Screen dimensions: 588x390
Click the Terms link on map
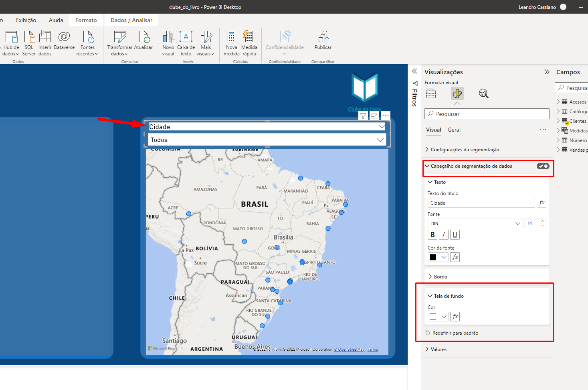point(373,349)
